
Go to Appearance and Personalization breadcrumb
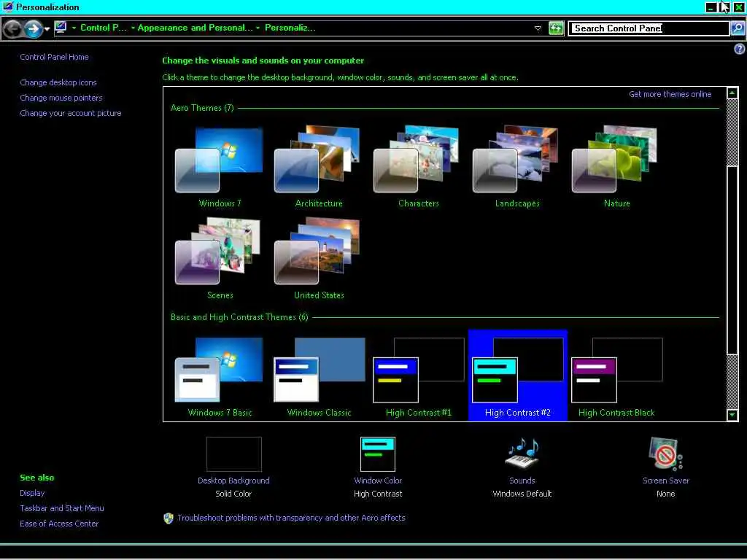[195, 28]
